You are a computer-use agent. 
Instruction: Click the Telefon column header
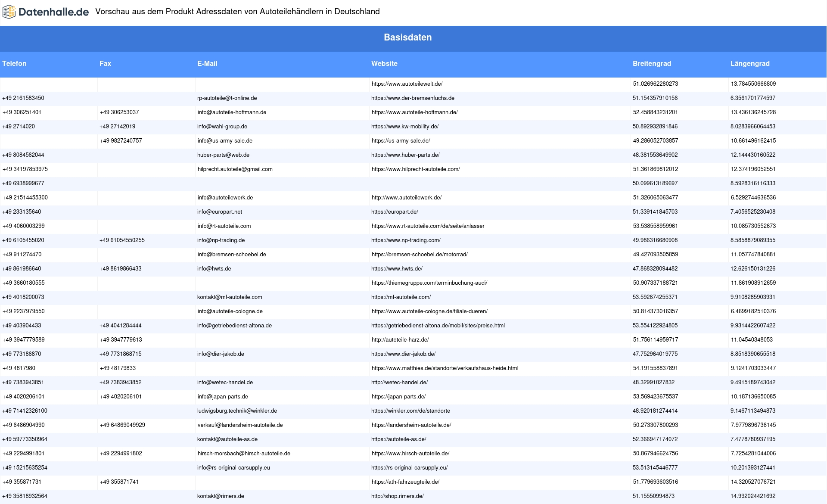tap(14, 63)
